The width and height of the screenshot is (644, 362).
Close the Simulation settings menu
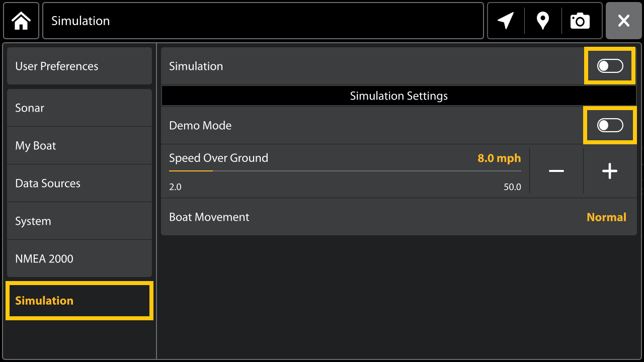click(624, 21)
